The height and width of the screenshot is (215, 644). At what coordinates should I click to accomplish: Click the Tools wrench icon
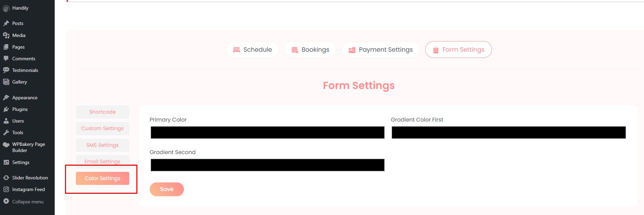point(6,132)
